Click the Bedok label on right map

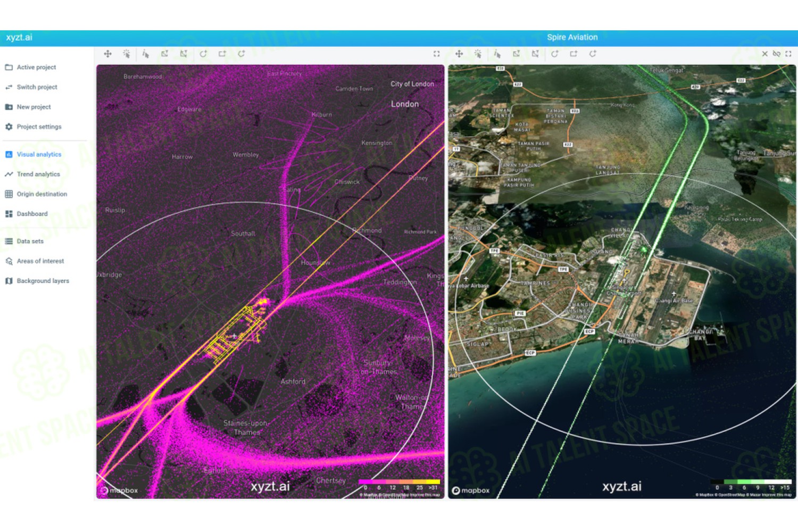(508, 329)
